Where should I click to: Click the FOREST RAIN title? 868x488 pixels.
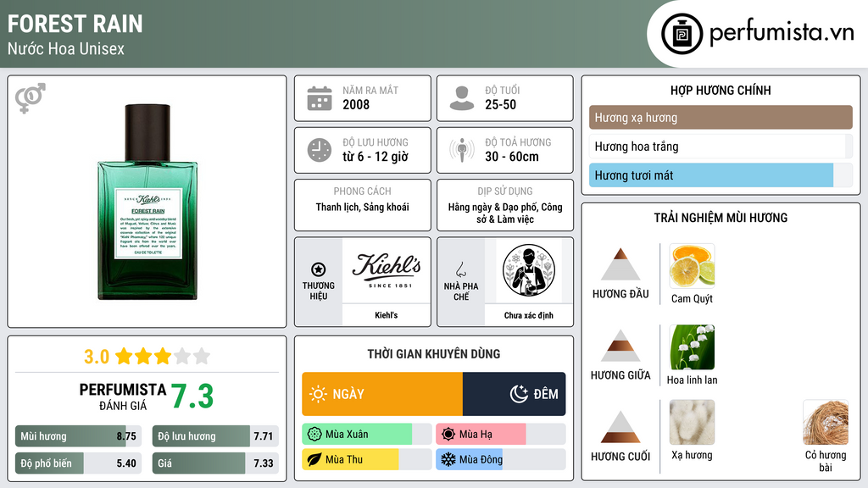point(75,24)
